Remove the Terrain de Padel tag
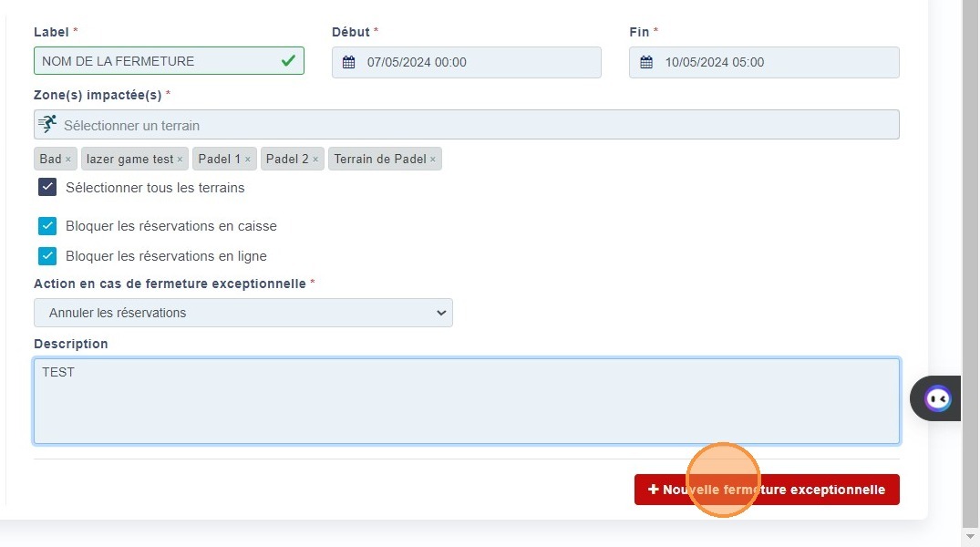The height and width of the screenshot is (547, 980). [433, 160]
